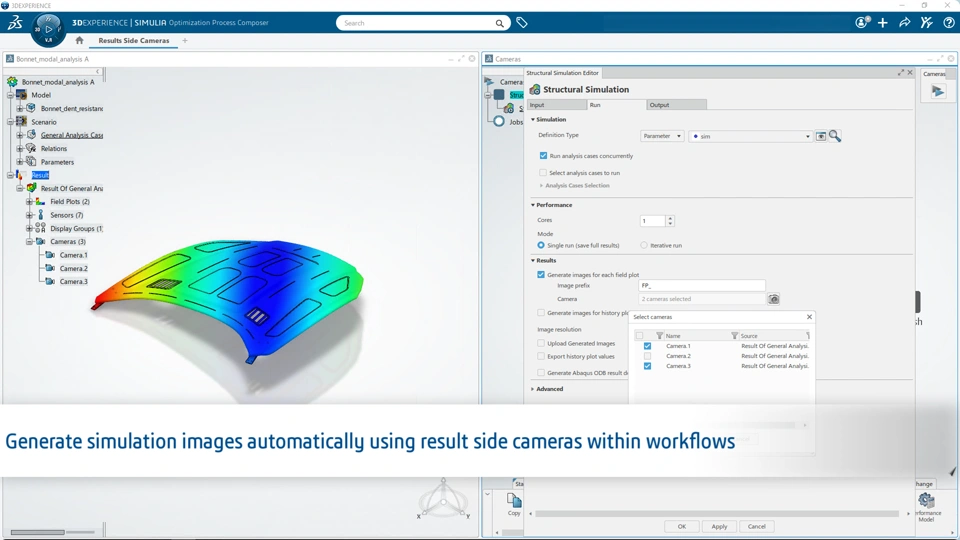This screenshot has width=960, height=540.
Task: Click the Cameras play arrow icon at right
Action: (x=937, y=91)
